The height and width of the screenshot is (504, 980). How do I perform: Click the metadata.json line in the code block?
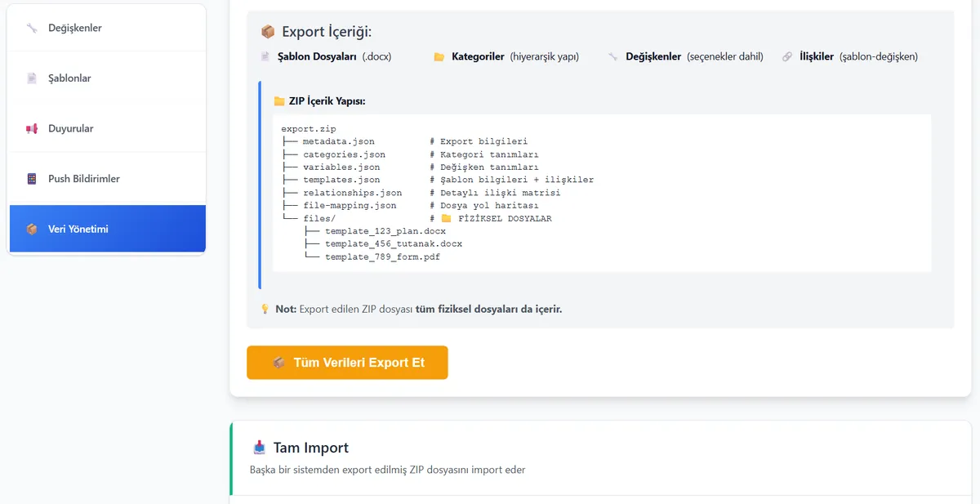[338, 141]
